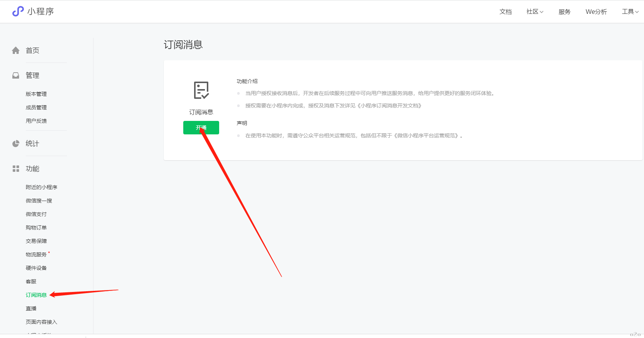
Task: Expand the 工具 dropdown menu
Action: click(x=630, y=12)
